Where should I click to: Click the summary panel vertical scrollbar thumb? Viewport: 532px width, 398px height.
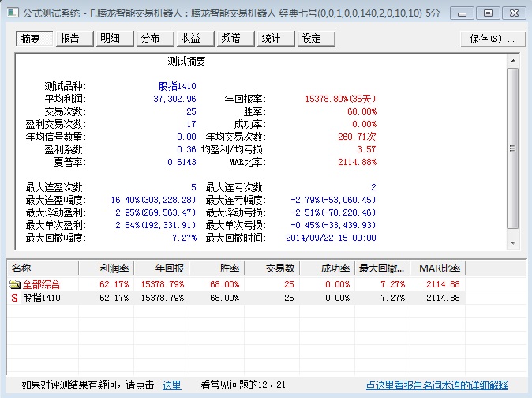(x=513, y=148)
